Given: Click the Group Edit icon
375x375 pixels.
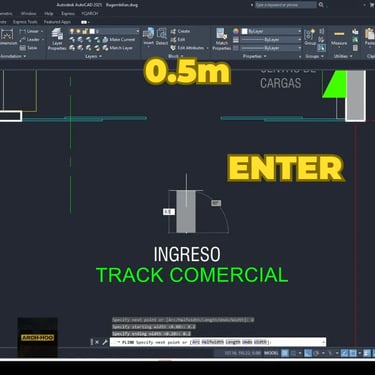Looking at the screenshot, I should [x=322, y=40].
